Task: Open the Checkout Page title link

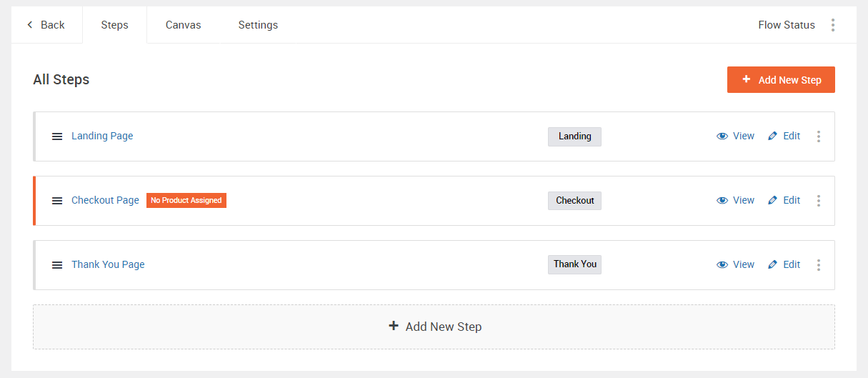Action: [105, 200]
